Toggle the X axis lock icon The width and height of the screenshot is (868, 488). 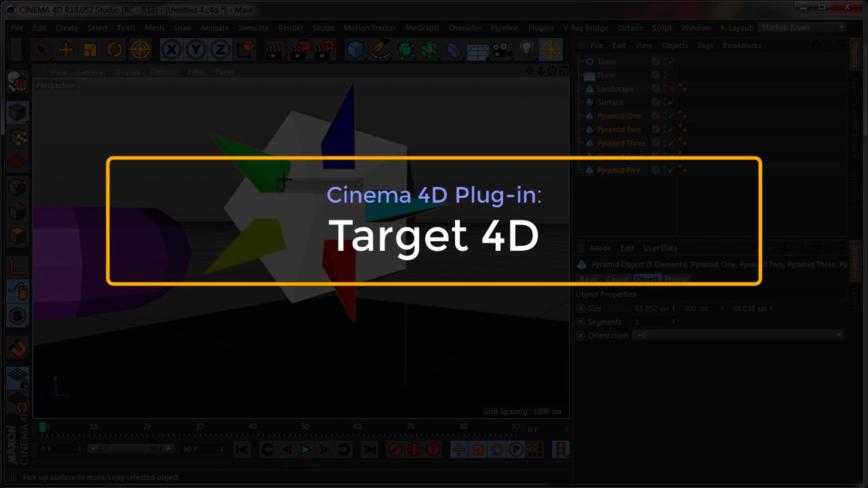[x=171, y=50]
